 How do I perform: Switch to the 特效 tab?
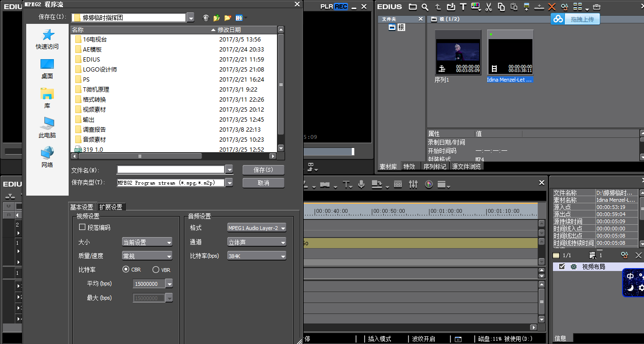point(409,167)
